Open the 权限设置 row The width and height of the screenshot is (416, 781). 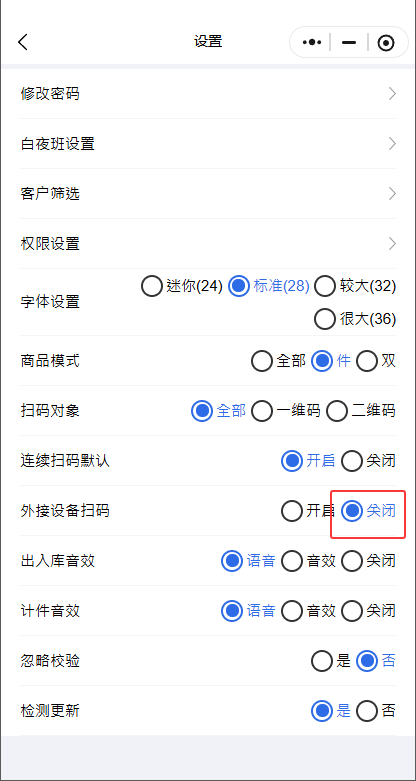[208, 244]
